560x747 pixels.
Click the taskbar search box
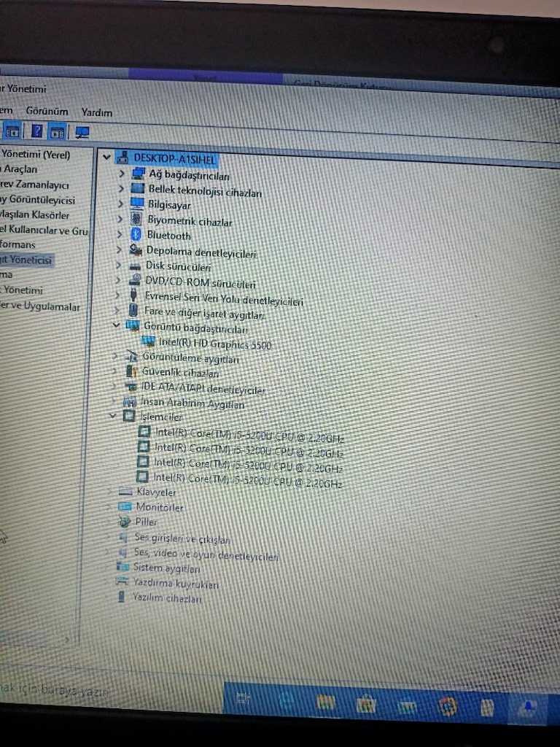(111, 691)
